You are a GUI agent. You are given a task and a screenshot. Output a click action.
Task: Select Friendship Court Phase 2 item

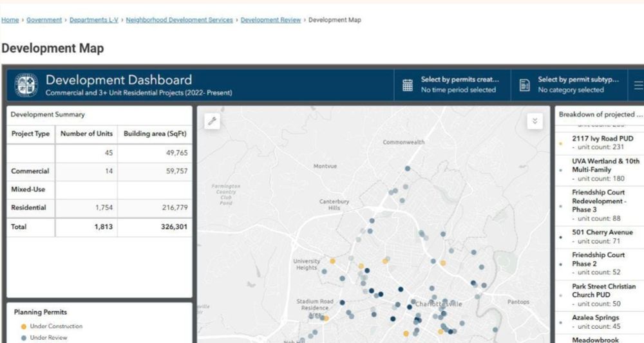600,263
